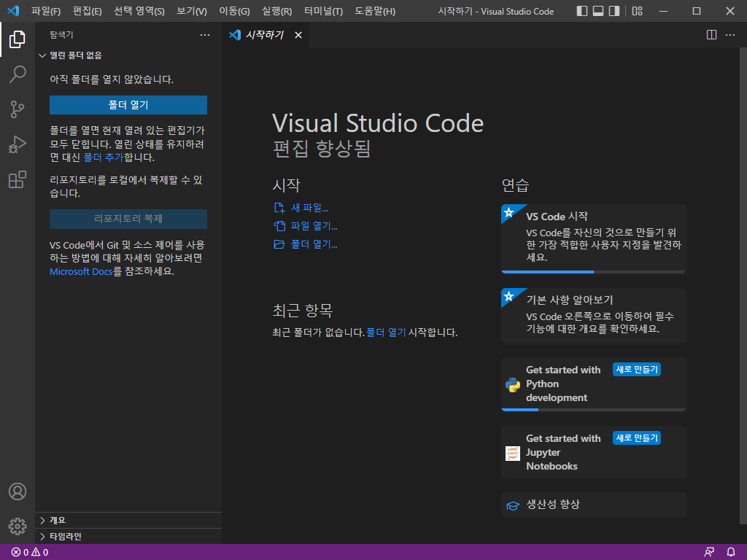Click the feedback icon in status bar
The image size is (747, 560).
709,553
